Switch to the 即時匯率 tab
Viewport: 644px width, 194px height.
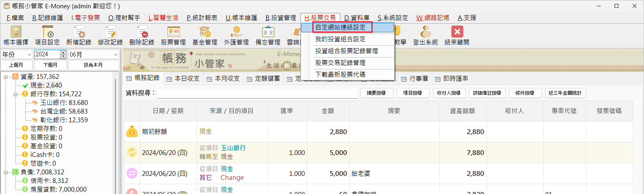click(451, 79)
